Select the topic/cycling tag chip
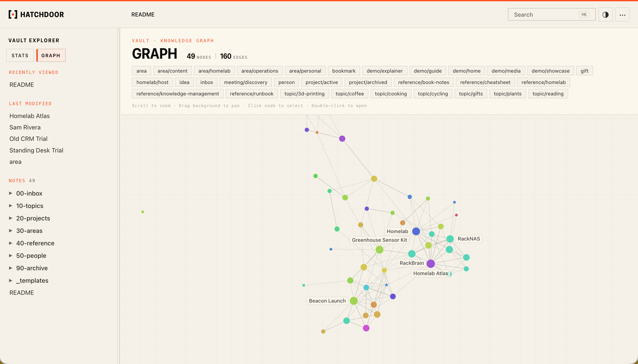Screen dimensions: 638x364 [433, 94]
